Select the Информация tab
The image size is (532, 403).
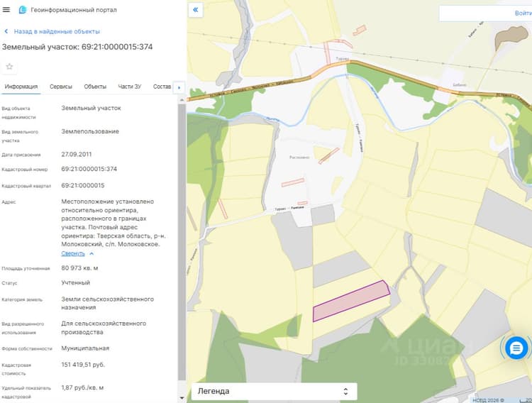[21, 87]
